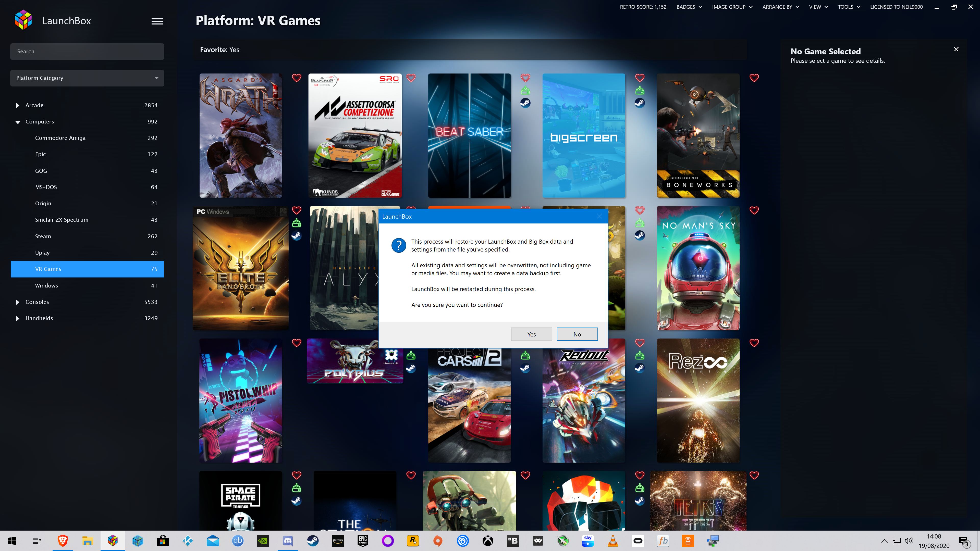Open the Arrange By dropdown menu
980x551 pixels.
(x=781, y=7)
